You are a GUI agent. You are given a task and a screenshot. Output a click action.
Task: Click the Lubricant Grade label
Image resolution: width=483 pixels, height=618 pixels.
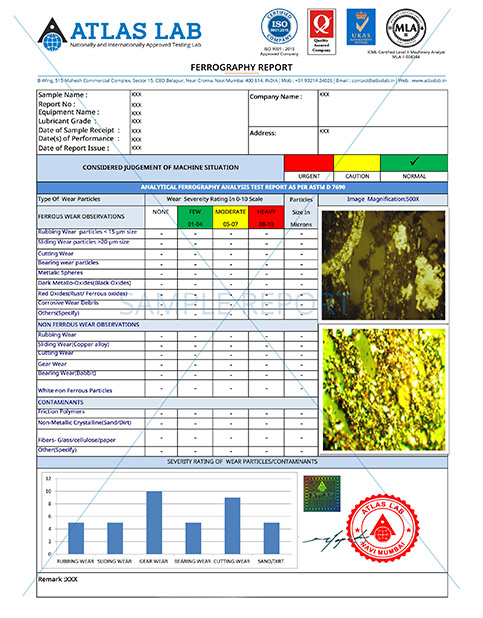[x=67, y=121]
